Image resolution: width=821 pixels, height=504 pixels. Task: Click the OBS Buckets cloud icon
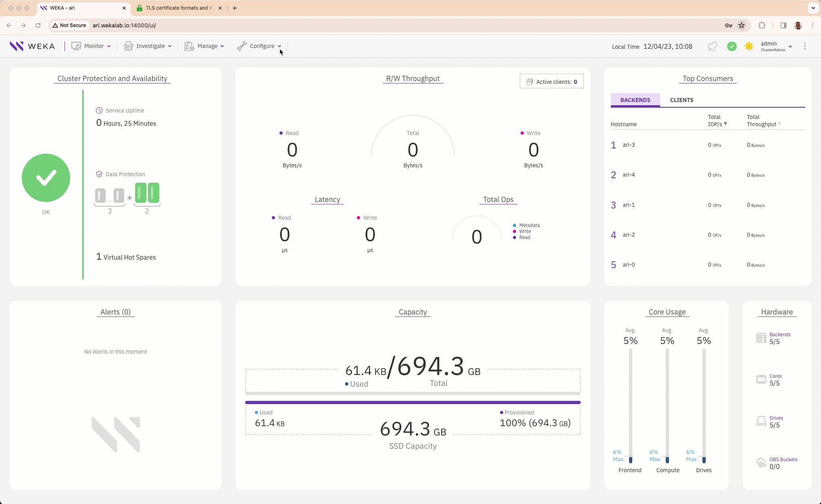click(x=761, y=463)
